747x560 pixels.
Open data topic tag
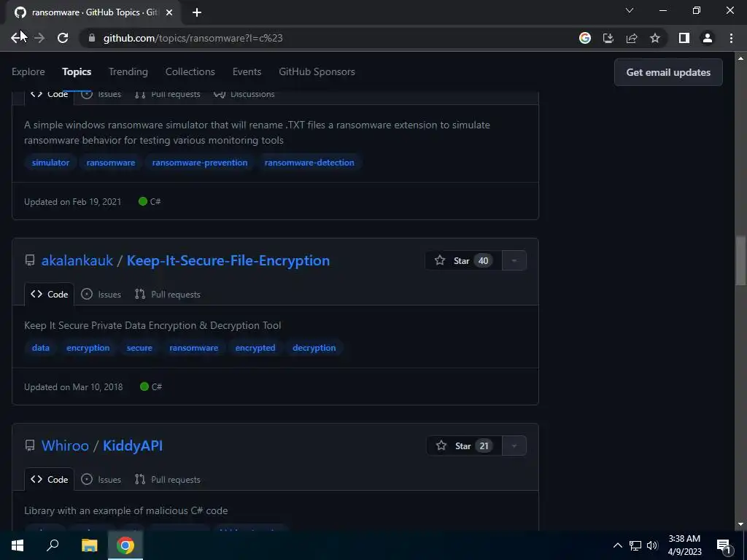pyautogui.click(x=41, y=348)
